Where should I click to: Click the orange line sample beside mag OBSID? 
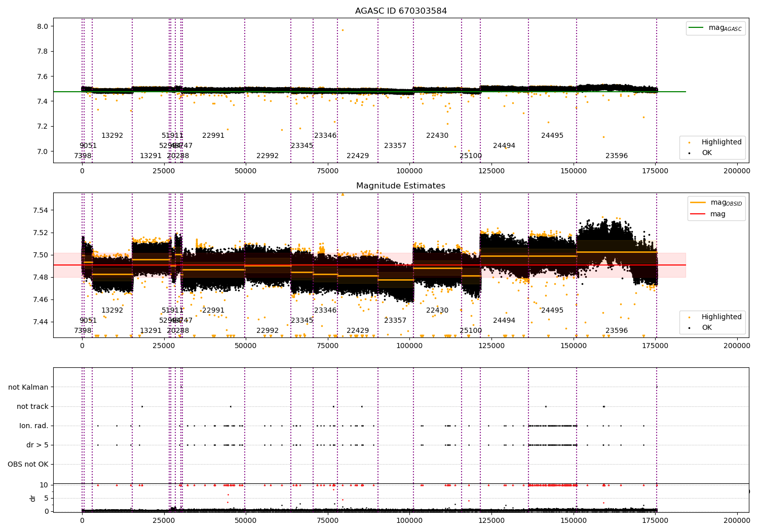point(698,203)
